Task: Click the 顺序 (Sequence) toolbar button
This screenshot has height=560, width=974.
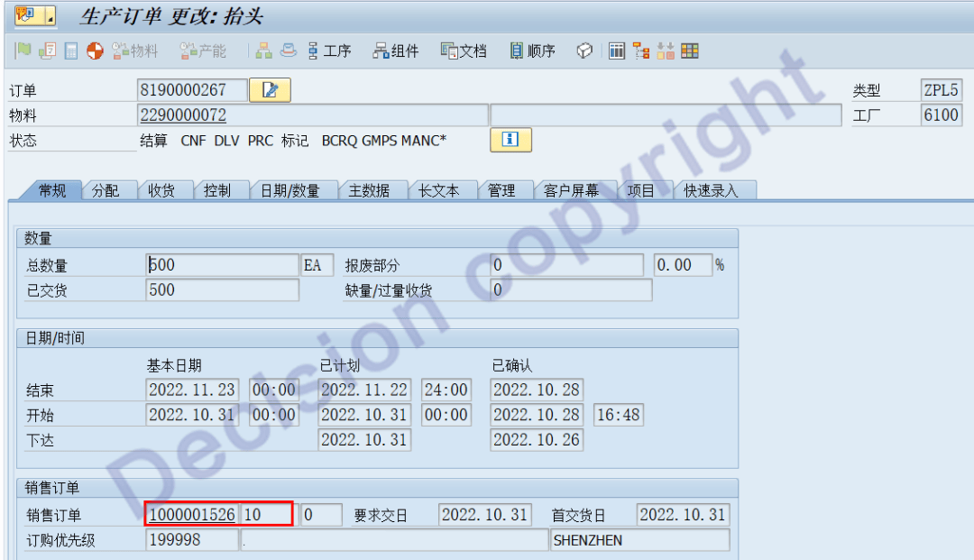Action: 532,51
